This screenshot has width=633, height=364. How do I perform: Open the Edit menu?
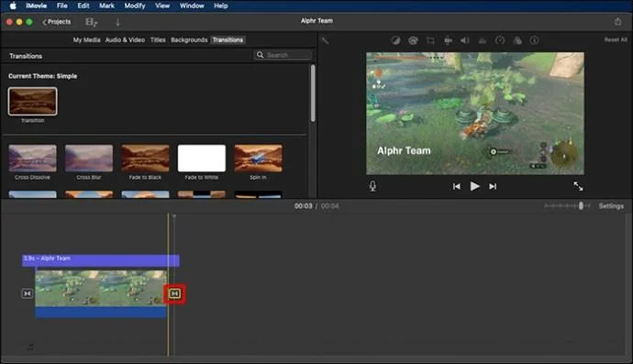pos(83,6)
